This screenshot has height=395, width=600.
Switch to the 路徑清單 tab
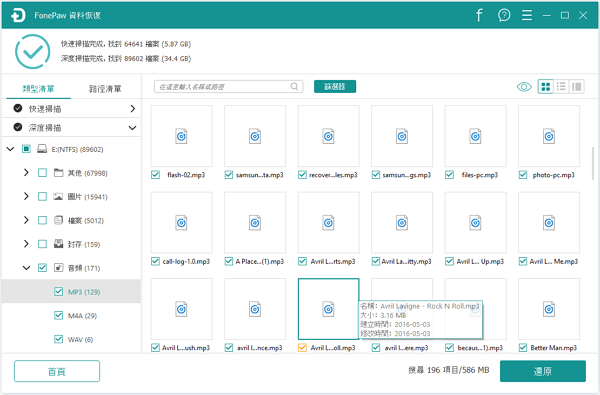pyautogui.click(x=105, y=89)
